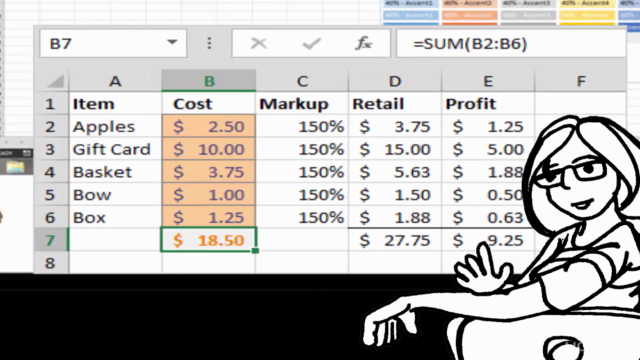Viewport: 640px width, 360px height.
Task: Select row 6 header
Action: click(51, 218)
